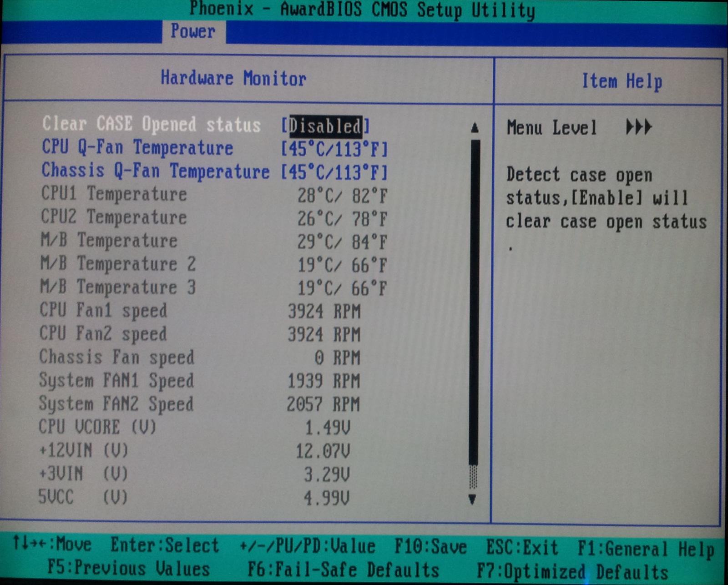Select CPU Q-Fan Temperature setting

137,148
